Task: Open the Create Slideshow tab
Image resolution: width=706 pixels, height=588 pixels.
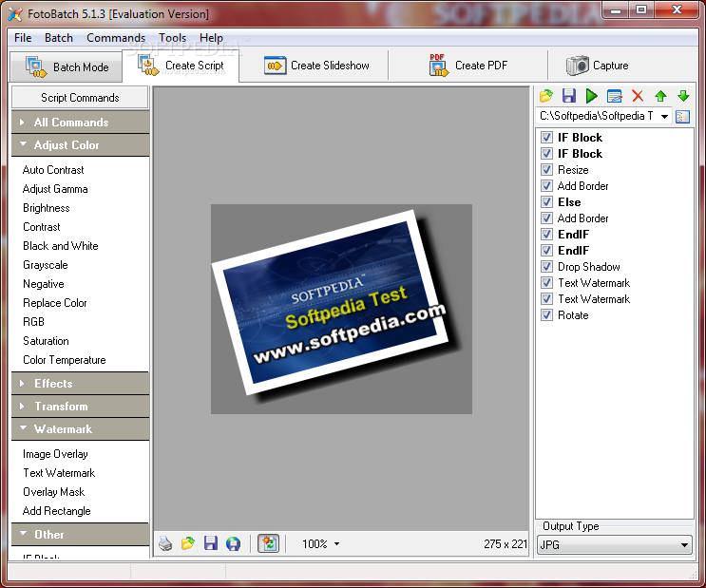Action: point(316,66)
